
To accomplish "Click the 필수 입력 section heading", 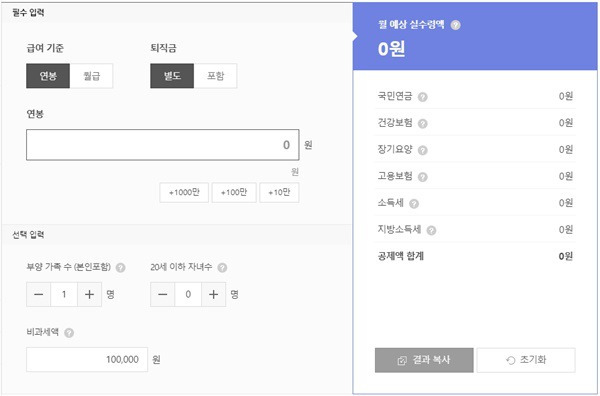I will point(28,12).
